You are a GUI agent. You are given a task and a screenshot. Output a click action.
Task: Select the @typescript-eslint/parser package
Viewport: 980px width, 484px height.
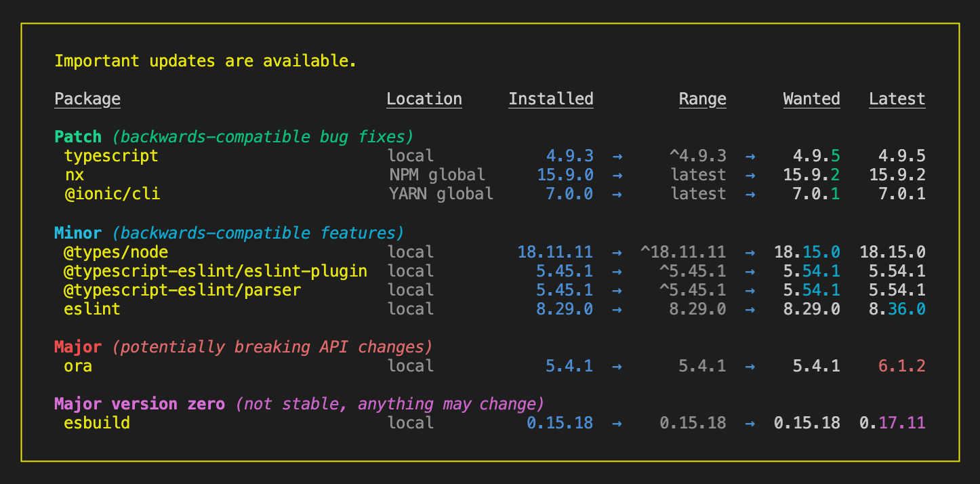[183, 289]
